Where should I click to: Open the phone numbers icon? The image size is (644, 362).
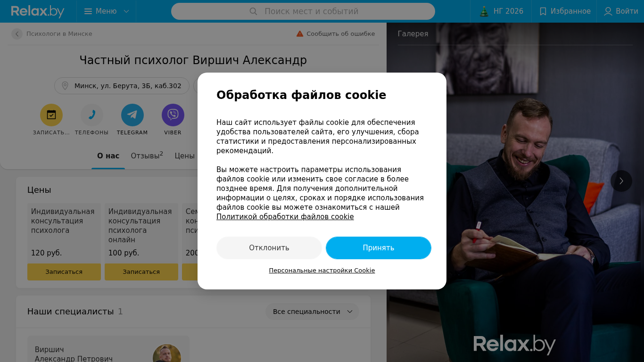92,115
